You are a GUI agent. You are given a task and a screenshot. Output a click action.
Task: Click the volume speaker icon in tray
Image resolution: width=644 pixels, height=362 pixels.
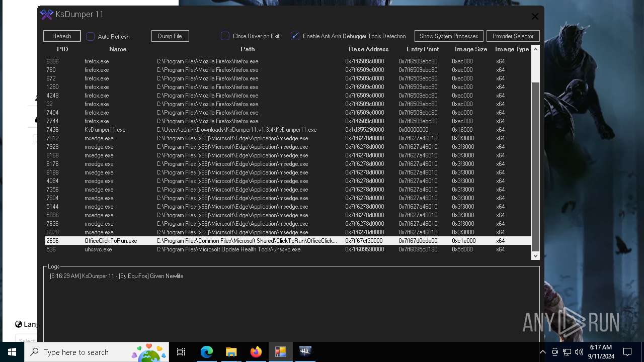[579, 352]
